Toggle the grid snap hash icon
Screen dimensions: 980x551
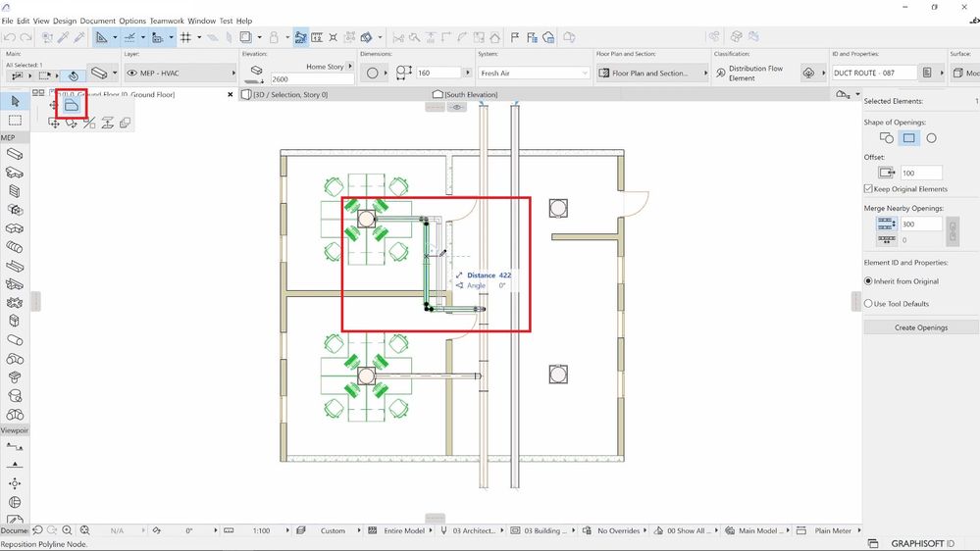(x=185, y=37)
